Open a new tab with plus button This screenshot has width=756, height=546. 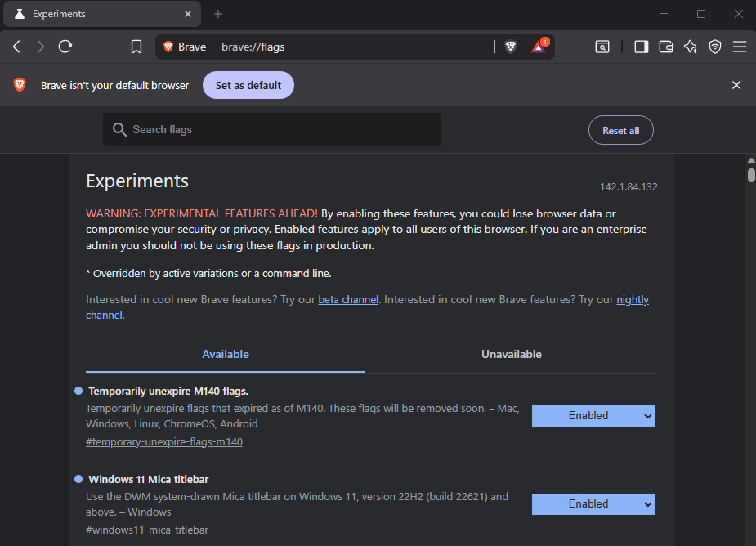(218, 14)
